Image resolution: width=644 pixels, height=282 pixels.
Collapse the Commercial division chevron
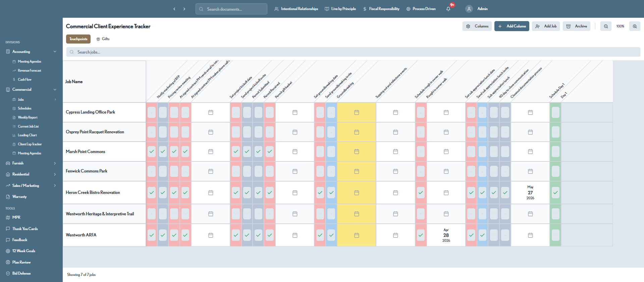55,90
